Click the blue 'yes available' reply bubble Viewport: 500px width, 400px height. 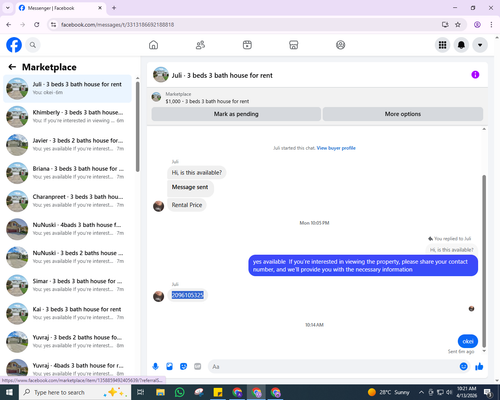(363, 266)
